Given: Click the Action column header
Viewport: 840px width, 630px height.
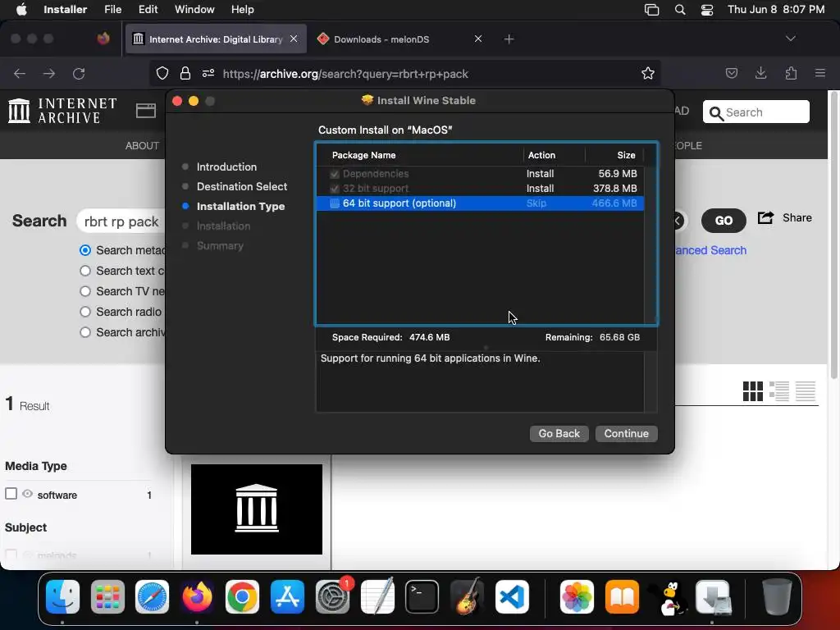Looking at the screenshot, I should (541, 155).
